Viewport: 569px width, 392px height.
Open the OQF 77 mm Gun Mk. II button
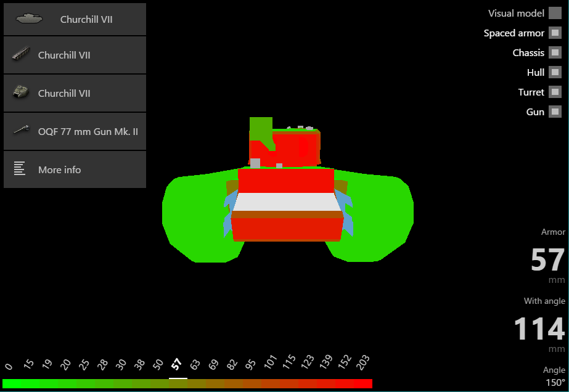pos(75,131)
